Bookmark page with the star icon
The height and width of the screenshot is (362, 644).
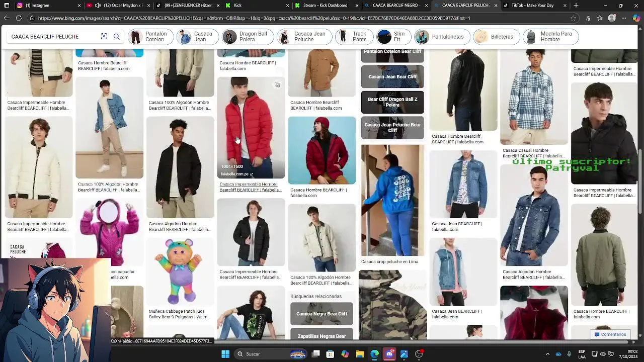pos(573,18)
